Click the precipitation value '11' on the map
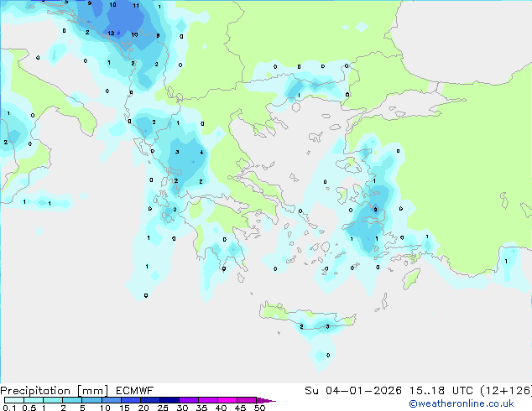Screen dimensions: 532x411 (136, 5)
